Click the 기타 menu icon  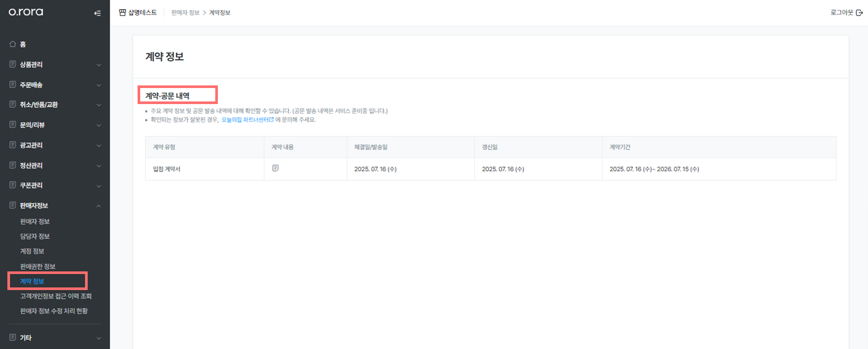(13, 337)
